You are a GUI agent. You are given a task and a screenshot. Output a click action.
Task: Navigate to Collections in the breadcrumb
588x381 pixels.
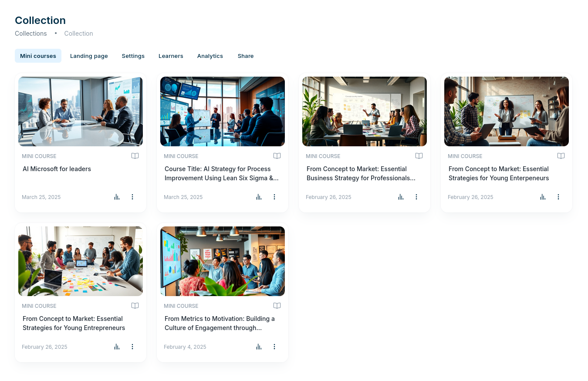coord(31,34)
